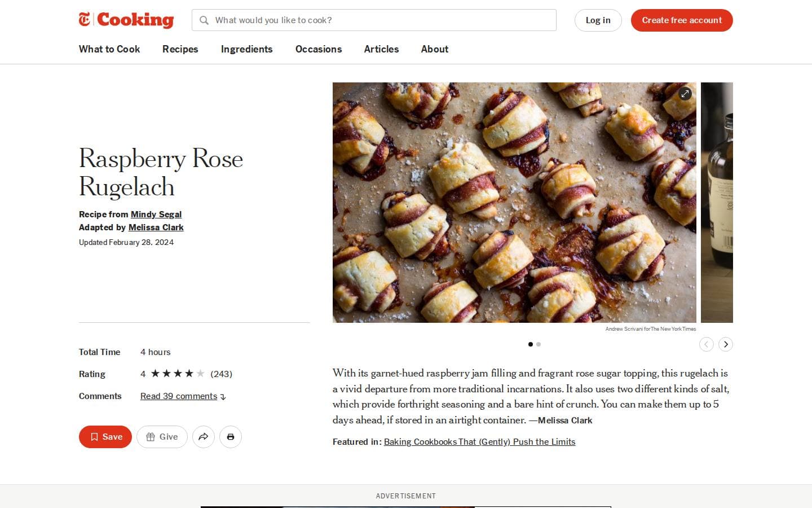
Task: Select the first carousel dot
Action: click(x=531, y=344)
